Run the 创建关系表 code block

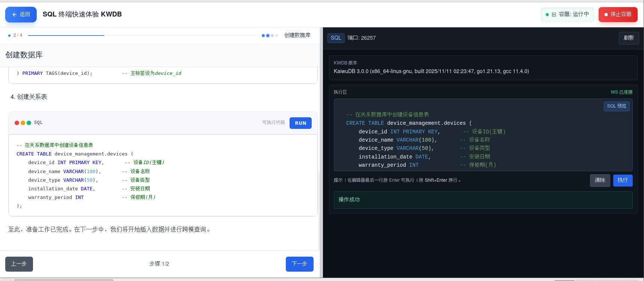(x=300, y=123)
